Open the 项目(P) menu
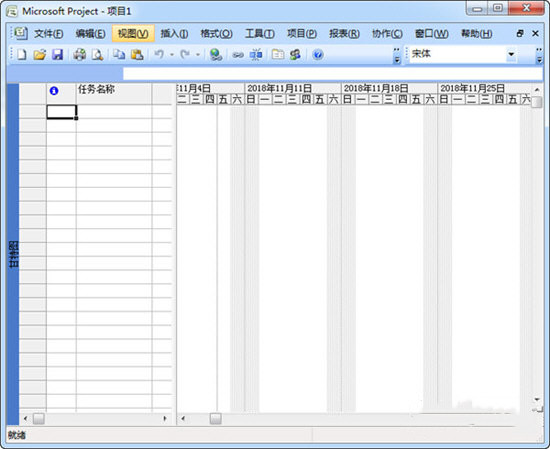 [302, 34]
